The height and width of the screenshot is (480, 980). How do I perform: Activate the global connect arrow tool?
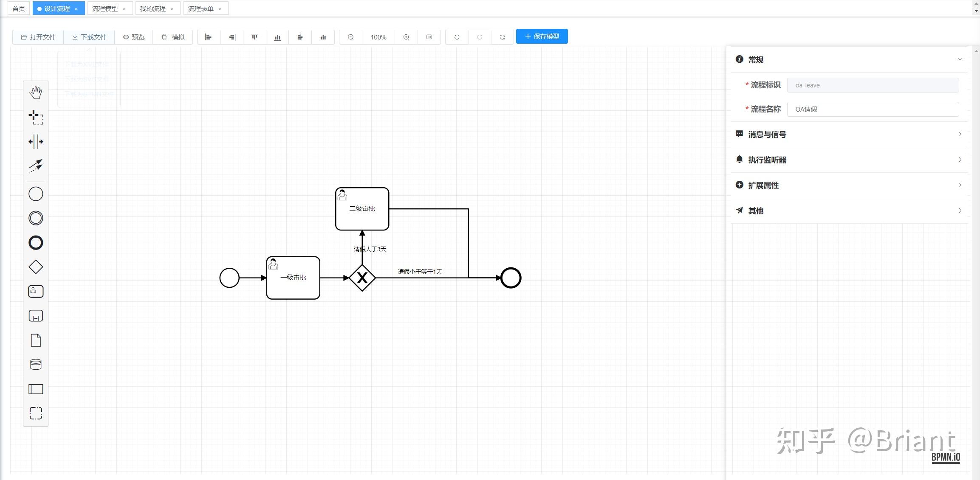click(x=36, y=166)
